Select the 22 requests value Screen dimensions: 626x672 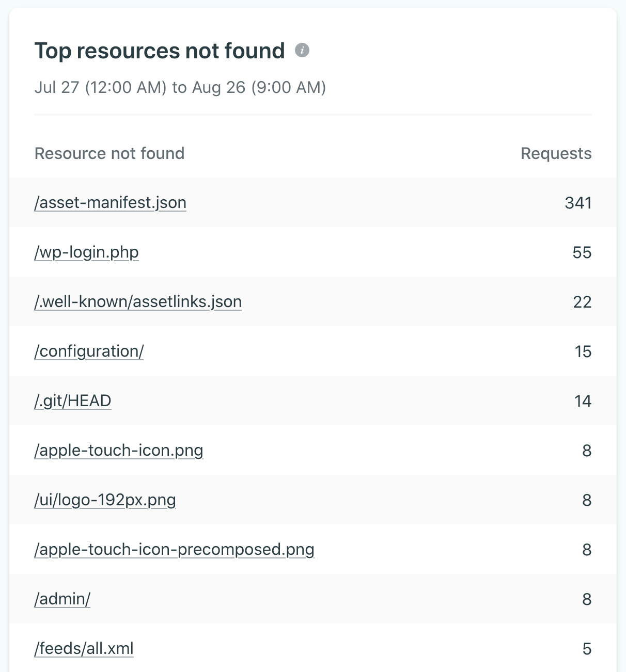[x=582, y=302]
